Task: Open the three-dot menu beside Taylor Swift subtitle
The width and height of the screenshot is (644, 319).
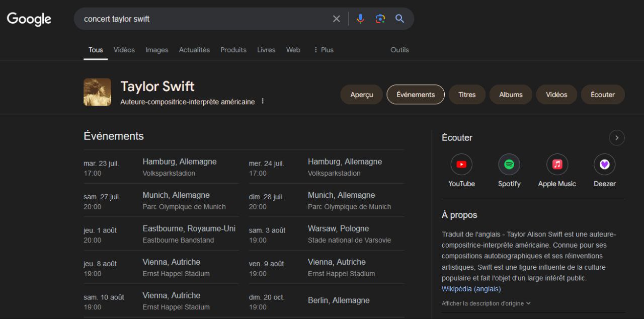Action: coord(262,102)
